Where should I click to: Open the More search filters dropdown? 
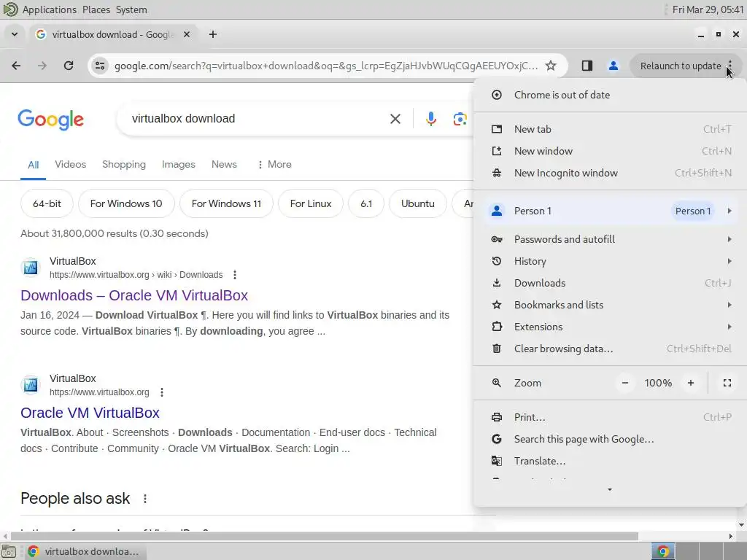[274, 164]
